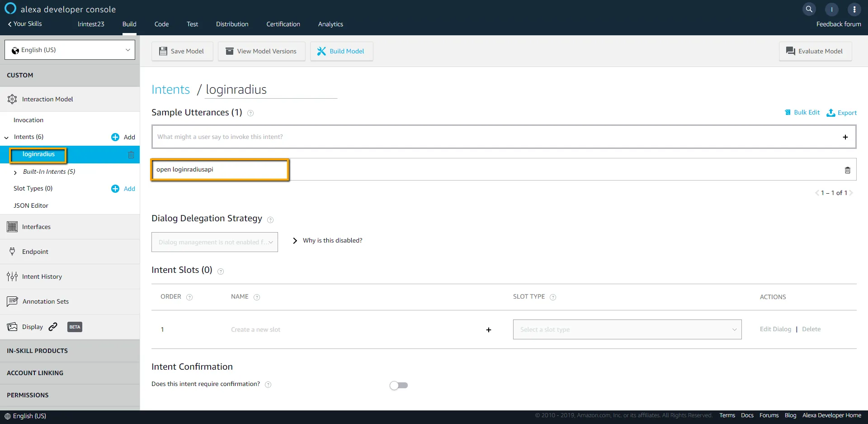Click the sample utterance input field
The width and height of the screenshot is (868, 424).
pos(495,137)
